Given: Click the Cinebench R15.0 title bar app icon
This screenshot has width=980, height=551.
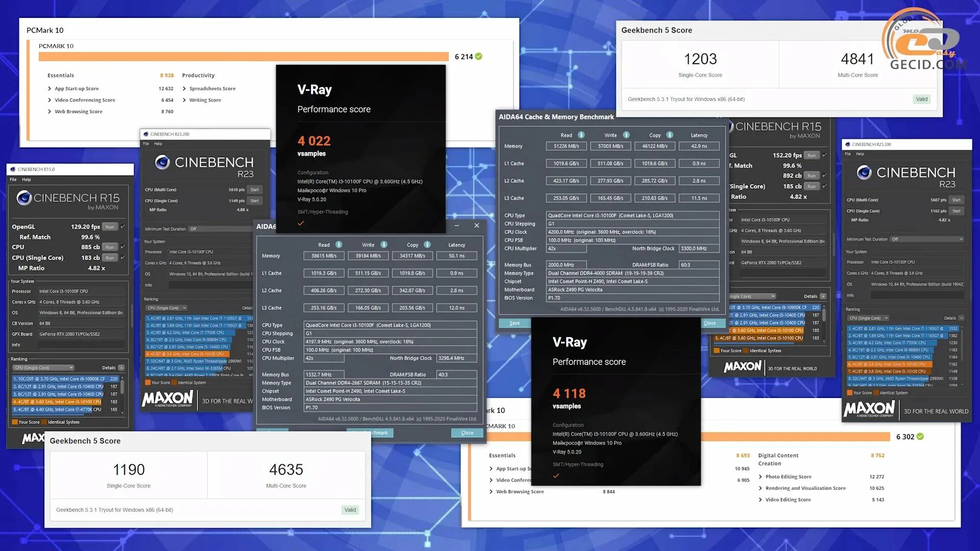Looking at the screenshot, I should (x=13, y=169).
